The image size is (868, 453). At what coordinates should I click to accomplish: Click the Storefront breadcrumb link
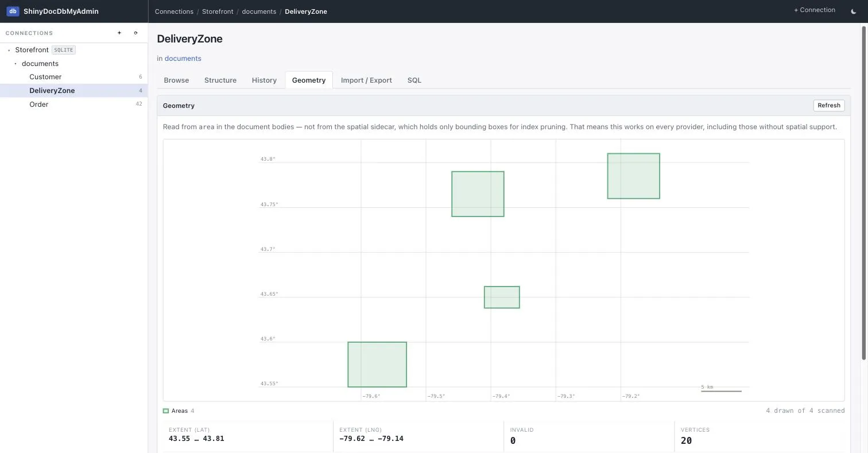[x=218, y=11]
